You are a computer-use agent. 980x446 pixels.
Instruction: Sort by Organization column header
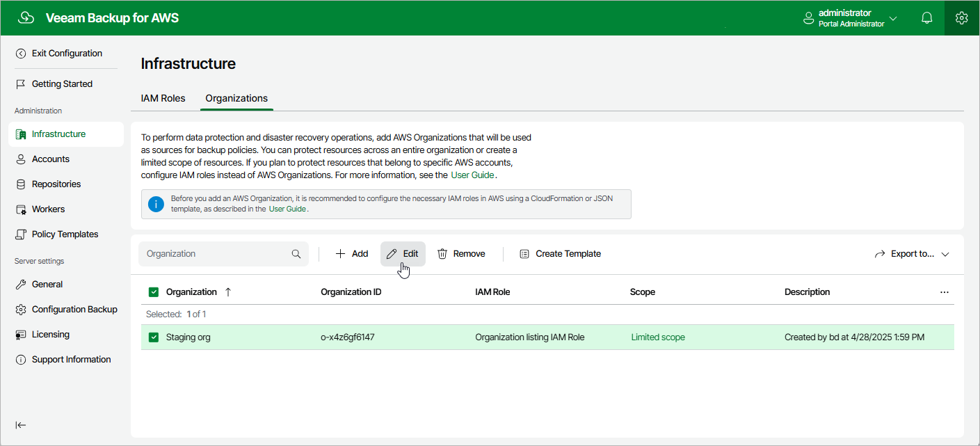[191, 292]
